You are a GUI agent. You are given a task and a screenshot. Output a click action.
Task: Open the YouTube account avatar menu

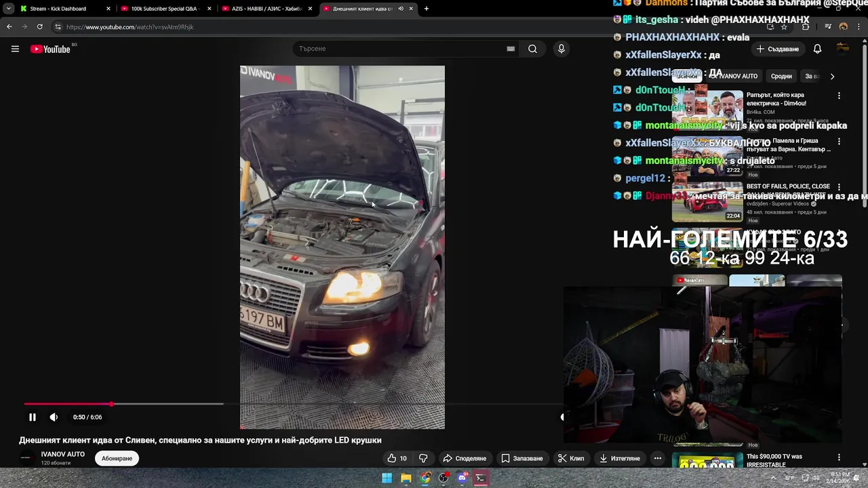tap(843, 49)
